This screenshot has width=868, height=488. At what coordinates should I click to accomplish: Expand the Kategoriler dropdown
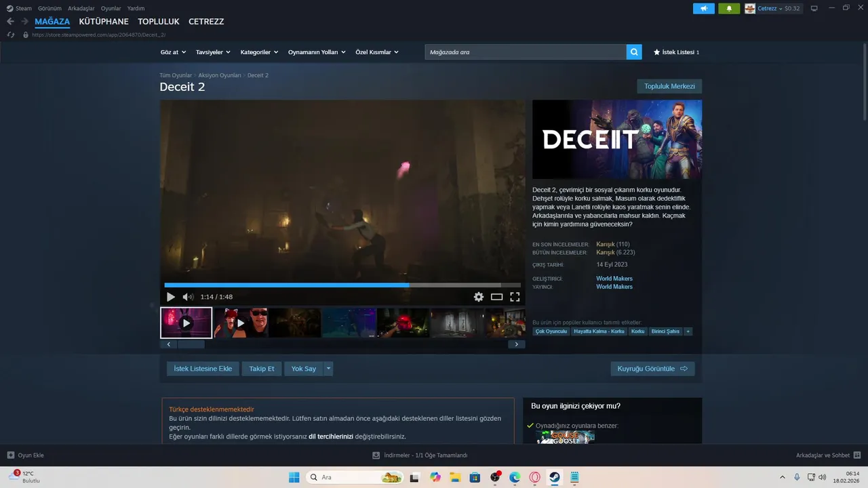(x=259, y=52)
